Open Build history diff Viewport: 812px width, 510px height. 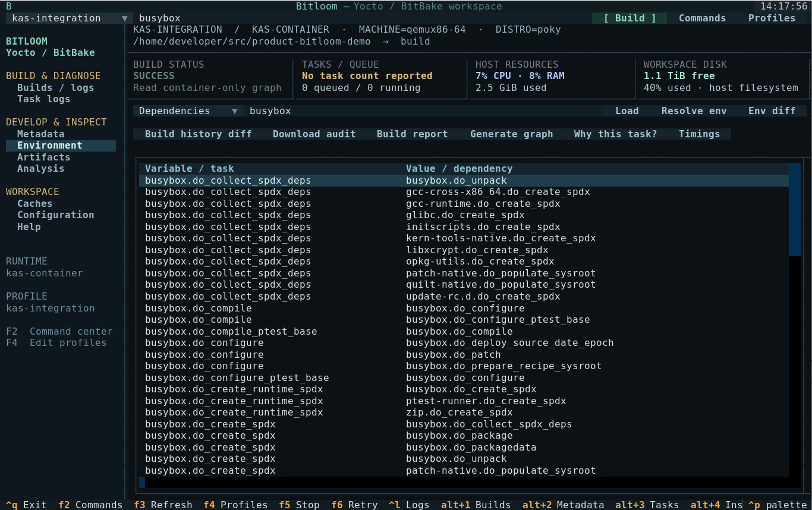click(x=198, y=134)
